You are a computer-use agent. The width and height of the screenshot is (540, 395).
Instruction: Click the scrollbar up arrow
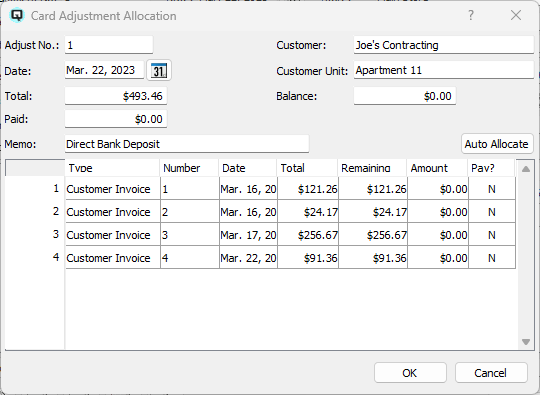pos(526,169)
